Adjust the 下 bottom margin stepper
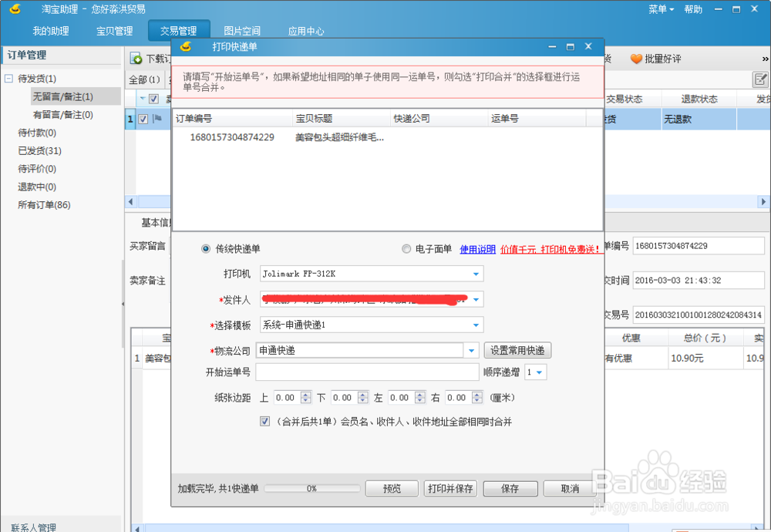Image resolution: width=771 pixels, height=532 pixels. (363, 397)
